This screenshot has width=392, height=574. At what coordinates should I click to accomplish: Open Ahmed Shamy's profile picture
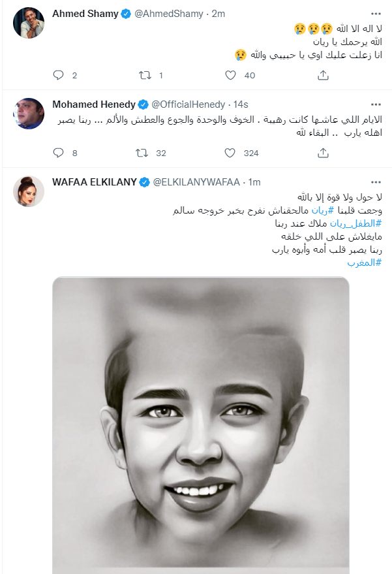(x=29, y=22)
